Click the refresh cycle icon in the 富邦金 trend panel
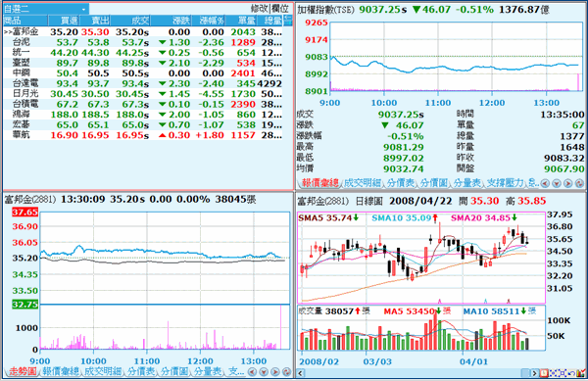This screenshot has height=381, width=588. pos(286,371)
